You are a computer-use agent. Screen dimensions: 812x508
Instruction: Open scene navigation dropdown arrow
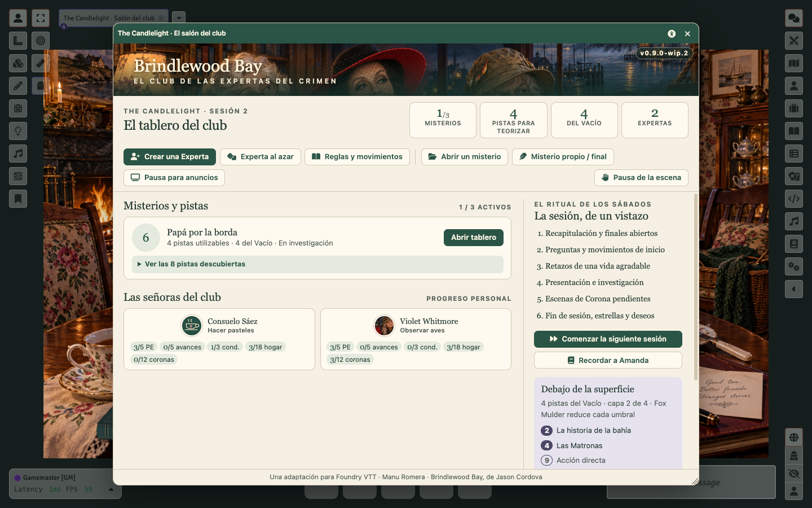click(179, 18)
